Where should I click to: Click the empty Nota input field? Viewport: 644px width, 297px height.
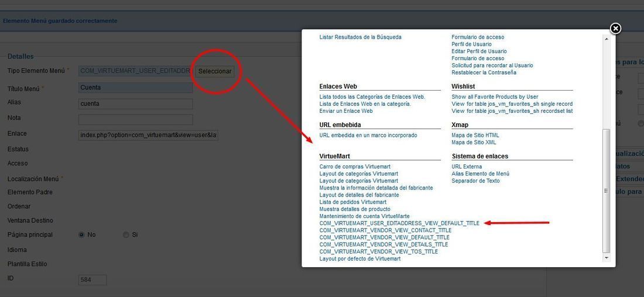click(136, 119)
